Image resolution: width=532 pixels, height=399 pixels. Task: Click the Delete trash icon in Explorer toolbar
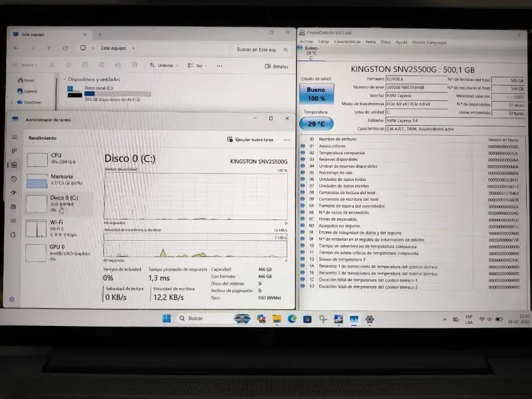tap(135, 65)
